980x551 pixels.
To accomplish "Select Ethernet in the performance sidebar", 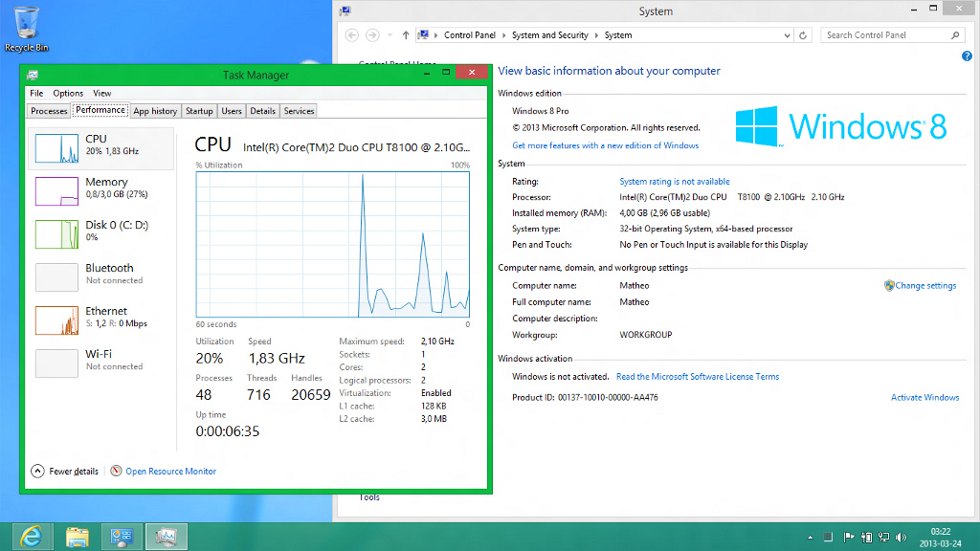I will click(x=101, y=320).
